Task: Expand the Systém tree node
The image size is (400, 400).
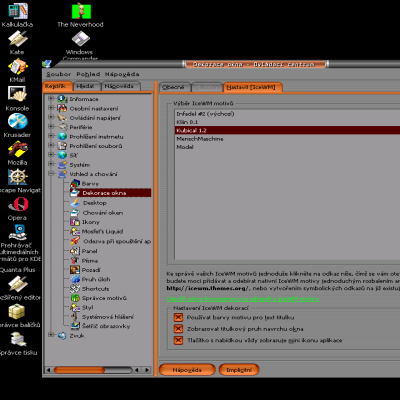Action: pyautogui.click(x=51, y=164)
